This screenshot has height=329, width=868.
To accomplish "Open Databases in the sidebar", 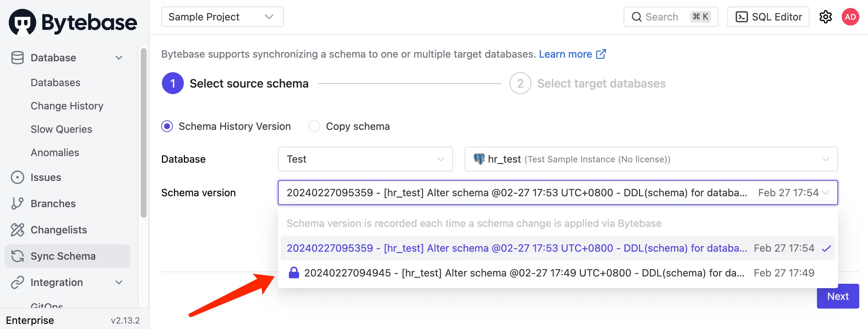I will (x=55, y=82).
